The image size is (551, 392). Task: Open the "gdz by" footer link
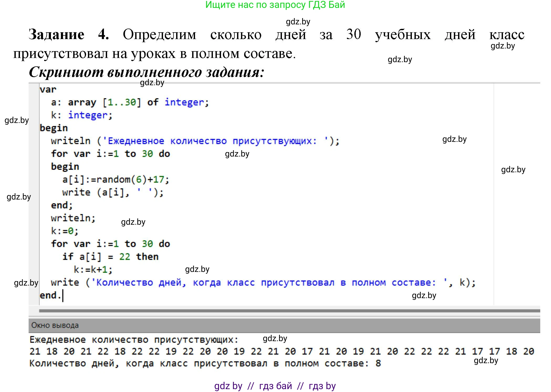228,385
